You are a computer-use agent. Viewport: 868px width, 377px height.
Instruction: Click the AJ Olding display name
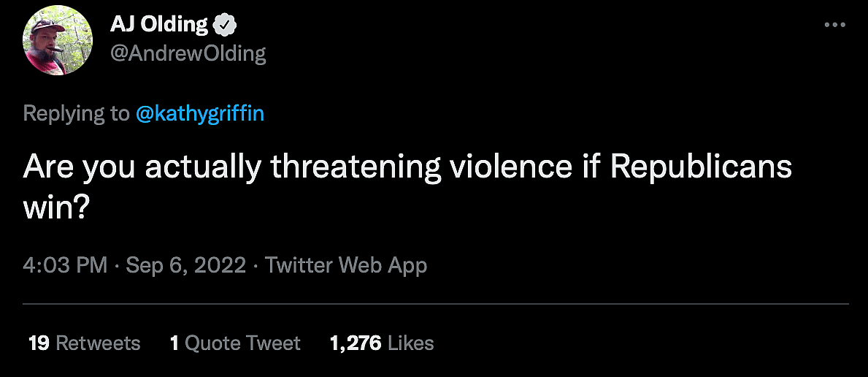pos(159,25)
